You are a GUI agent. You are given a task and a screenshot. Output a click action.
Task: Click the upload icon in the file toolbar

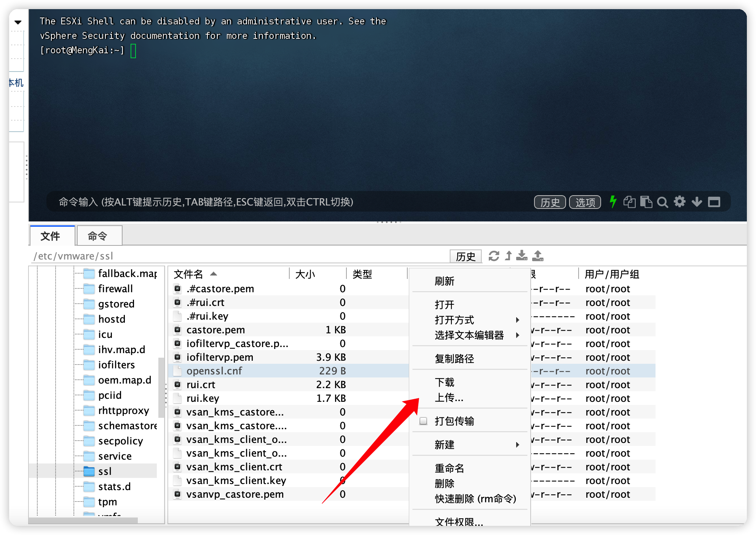(537, 256)
